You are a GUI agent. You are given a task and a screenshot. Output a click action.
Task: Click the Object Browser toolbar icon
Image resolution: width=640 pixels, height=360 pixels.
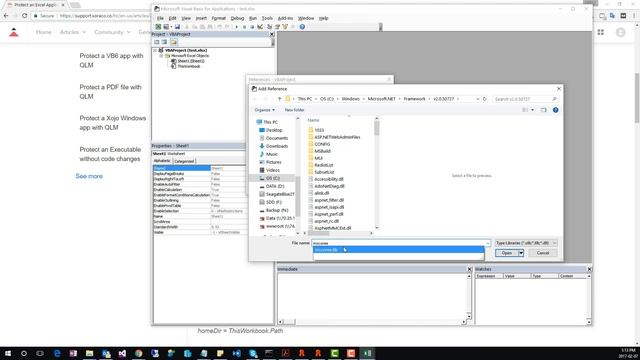pyautogui.click(x=285, y=27)
